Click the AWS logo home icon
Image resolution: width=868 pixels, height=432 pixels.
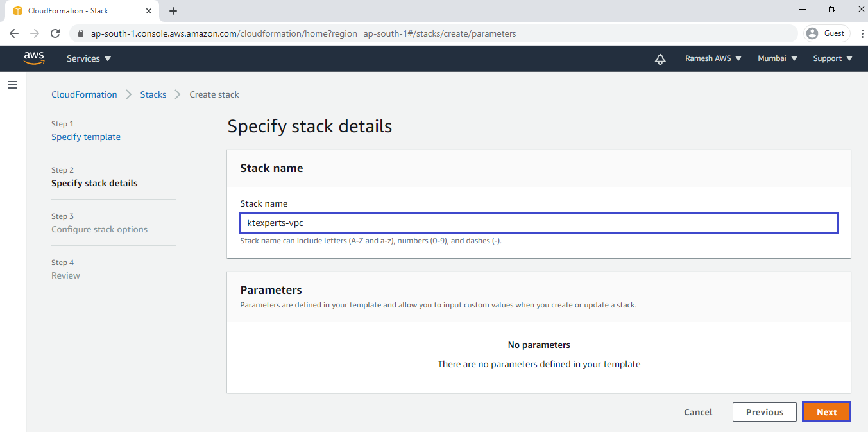click(x=34, y=58)
